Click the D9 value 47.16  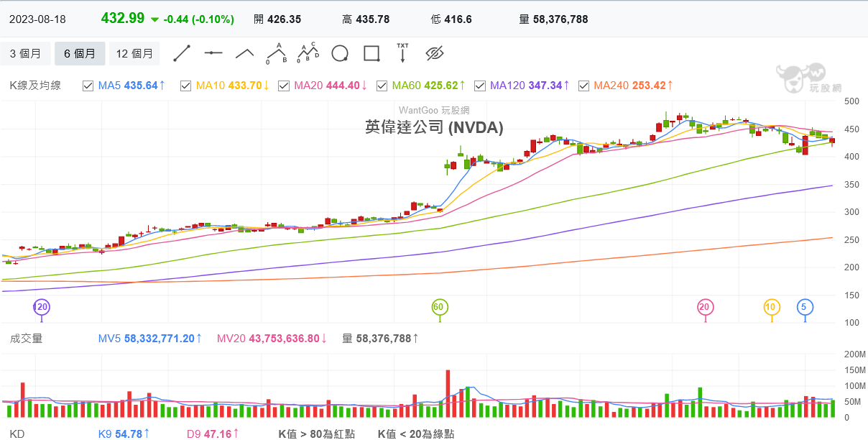[218, 434]
